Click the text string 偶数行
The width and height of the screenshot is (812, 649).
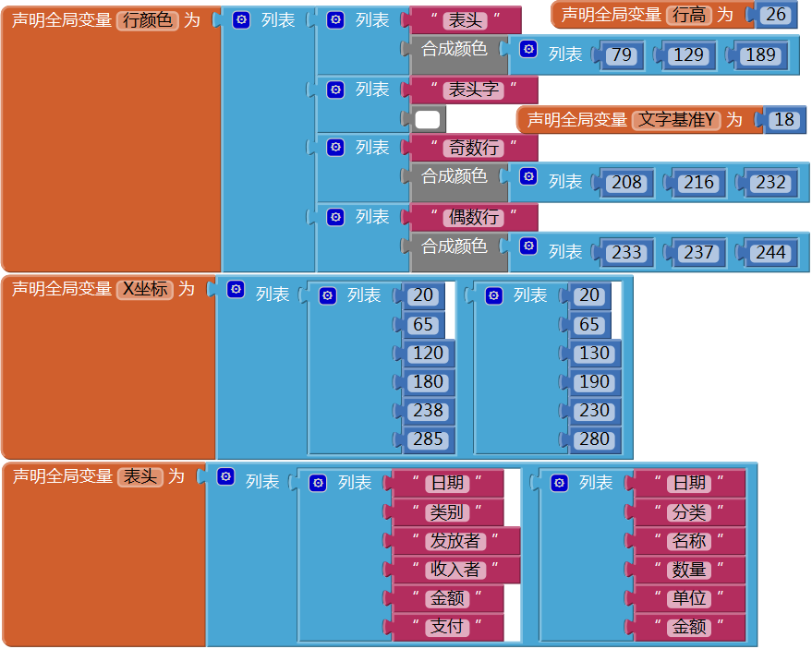point(473,217)
